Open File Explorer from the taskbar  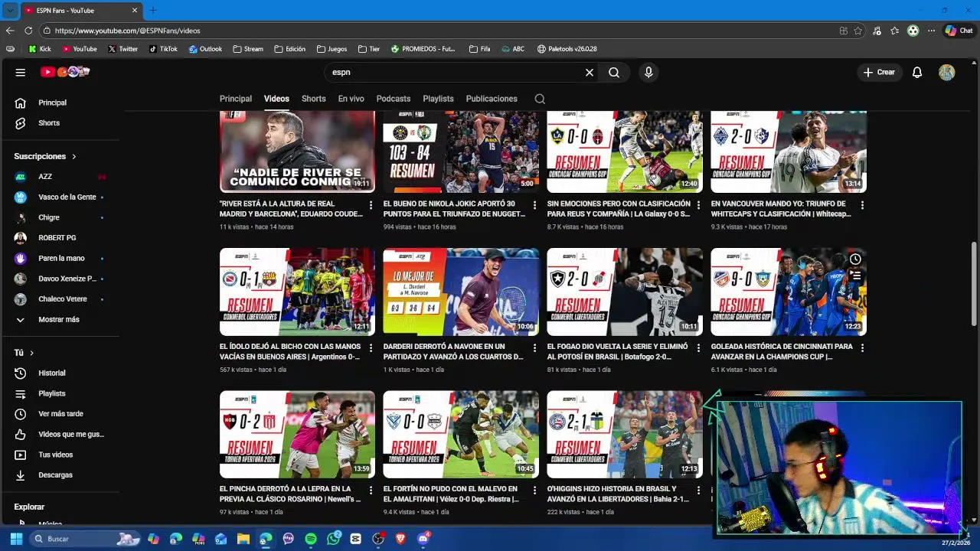[243, 539]
